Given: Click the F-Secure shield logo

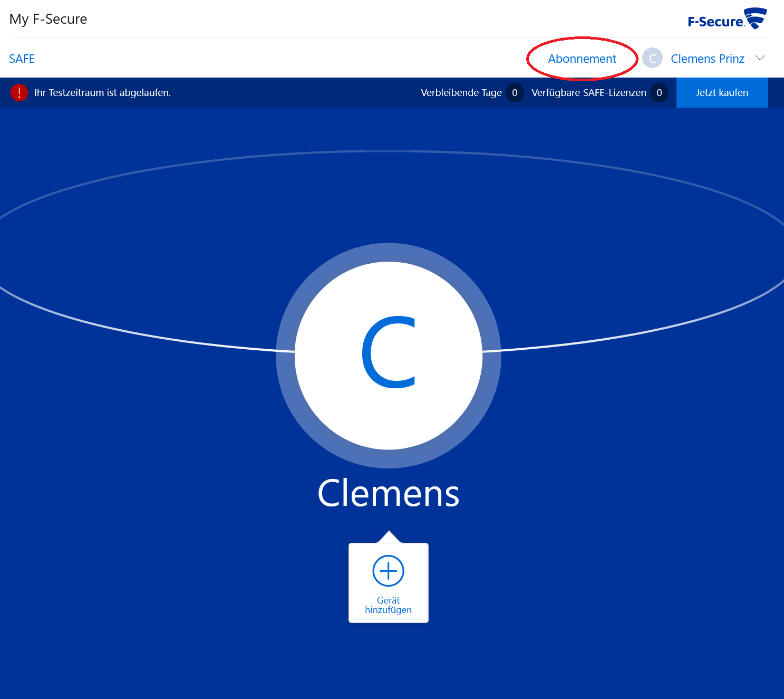Looking at the screenshot, I should click(x=756, y=18).
